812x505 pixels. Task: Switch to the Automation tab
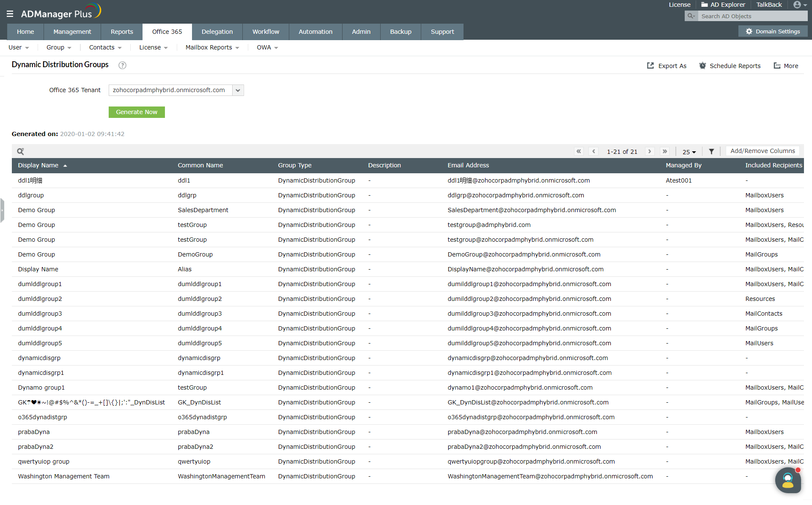pos(315,32)
